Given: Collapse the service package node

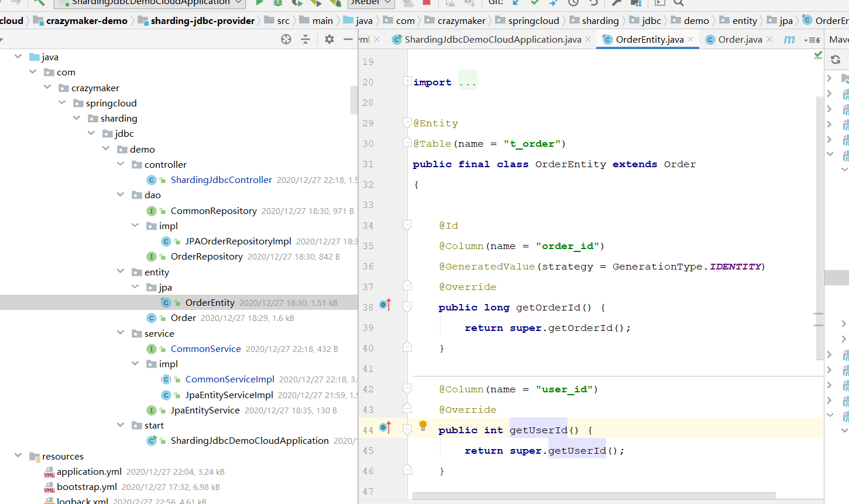Looking at the screenshot, I should tap(121, 333).
